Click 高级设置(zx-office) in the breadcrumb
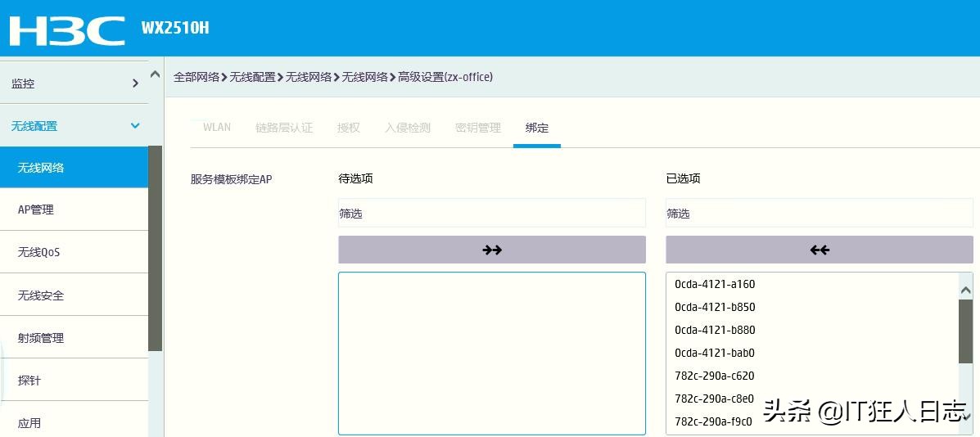980x437 pixels. (445, 77)
